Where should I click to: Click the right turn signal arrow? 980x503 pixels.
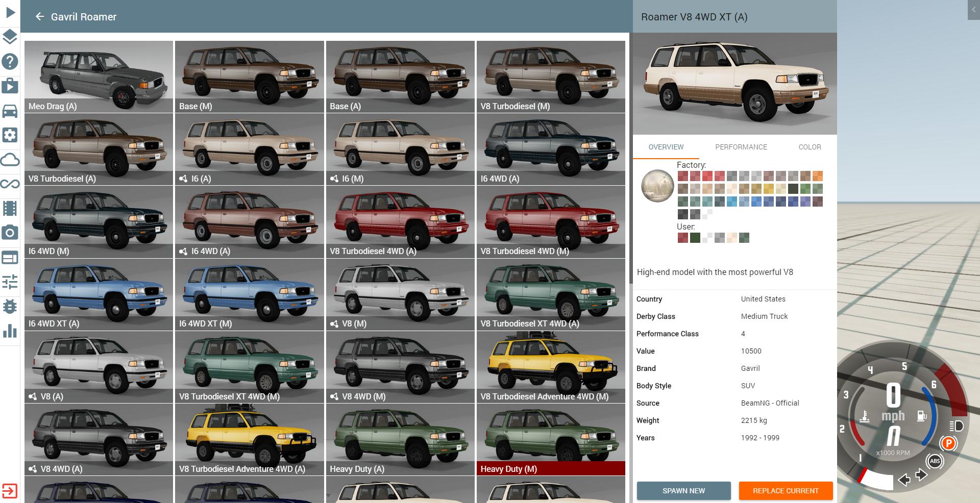tap(921, 475)
